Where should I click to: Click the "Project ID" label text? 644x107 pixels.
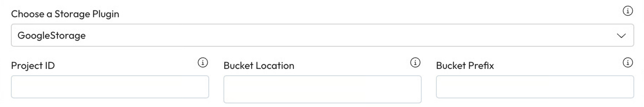(33, 66)
